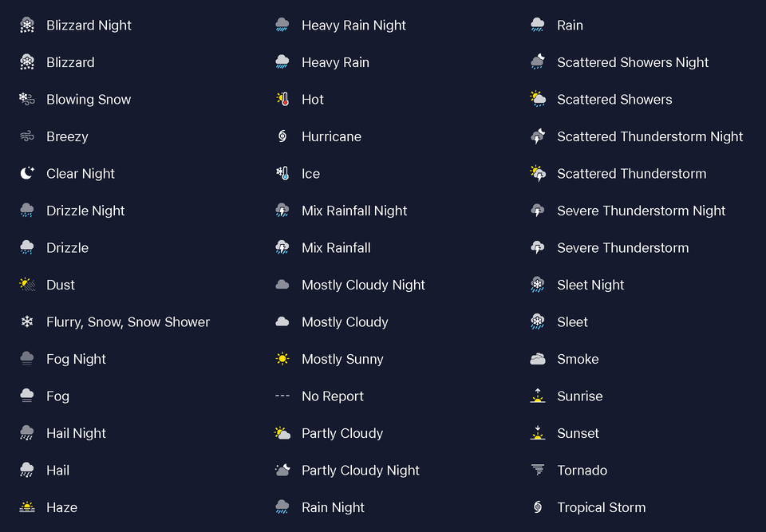Click the Sunset icon
Screen dimensions: 766x532
click(538, 433)
